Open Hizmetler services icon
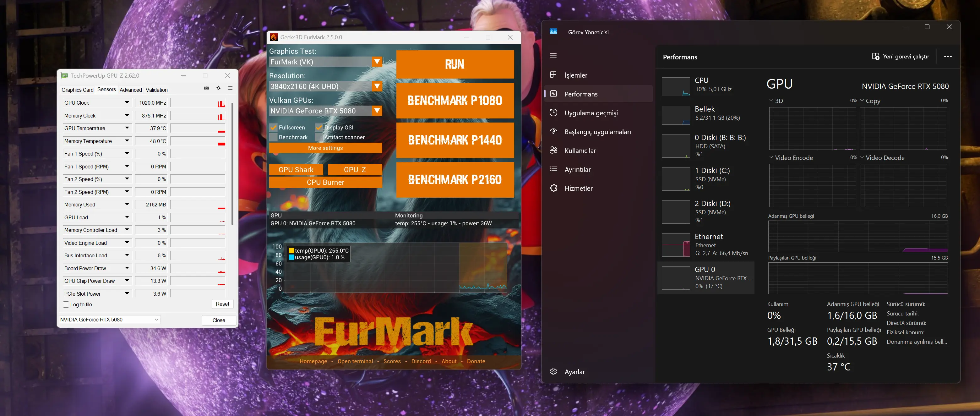Viewport: 980px width, 416px height. (553, 188)
